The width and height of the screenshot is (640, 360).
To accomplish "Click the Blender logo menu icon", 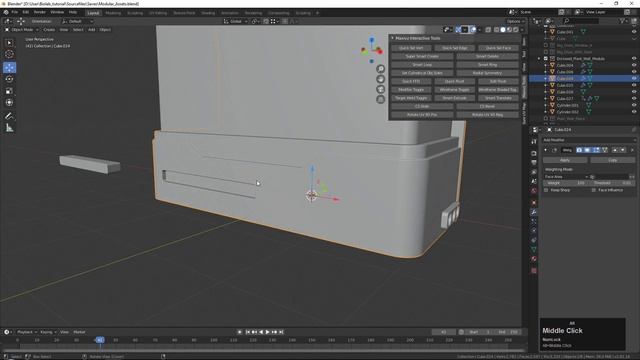I will [x=6, y=12].
